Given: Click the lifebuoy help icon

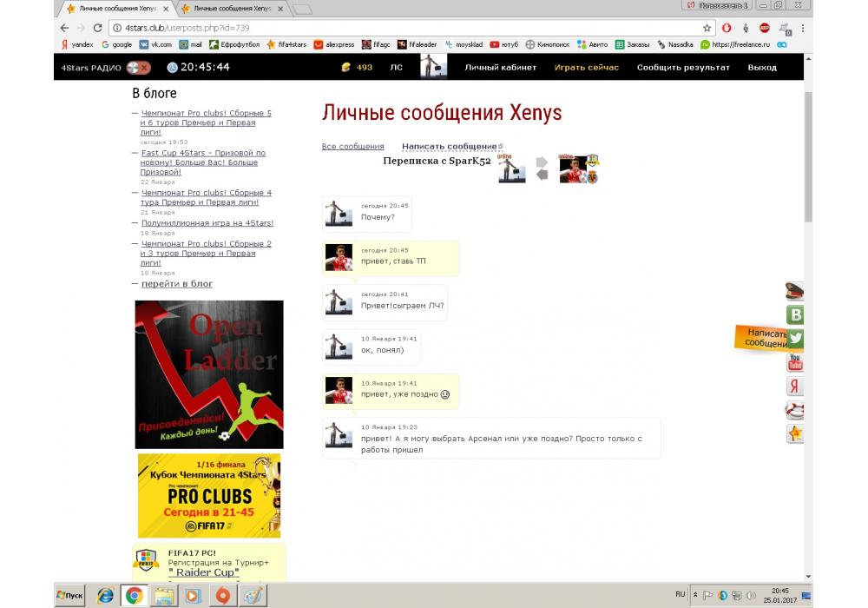Looking at the screenshot, I should click(794, 410).
